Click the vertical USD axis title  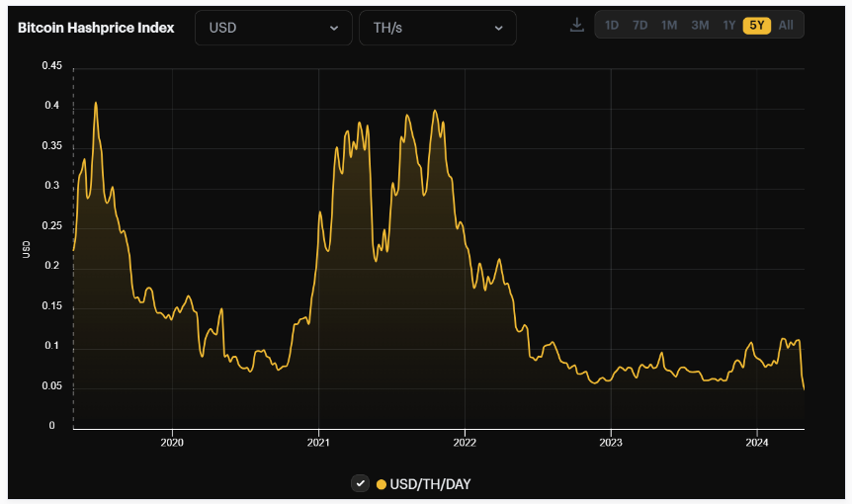pos(26,249)
